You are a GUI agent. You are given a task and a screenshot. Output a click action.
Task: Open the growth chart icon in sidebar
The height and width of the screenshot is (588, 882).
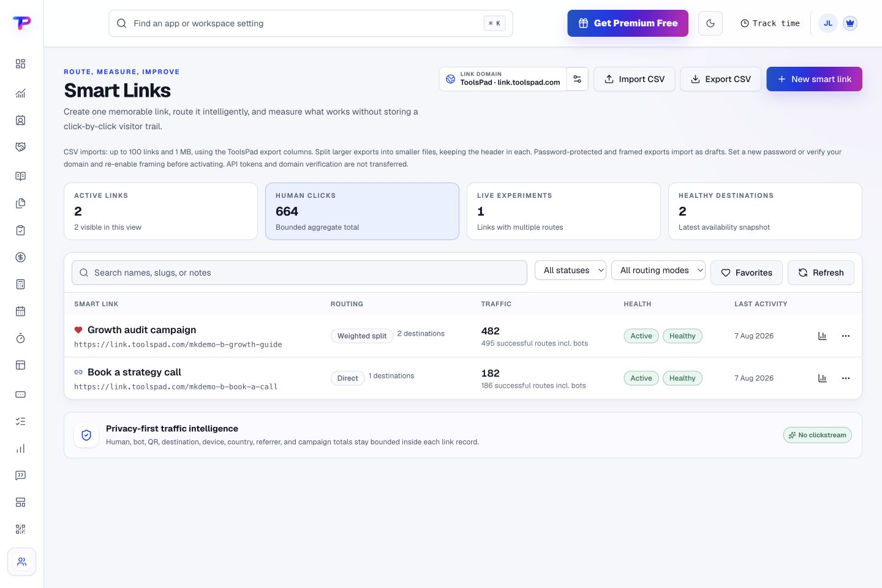point(20,93)
